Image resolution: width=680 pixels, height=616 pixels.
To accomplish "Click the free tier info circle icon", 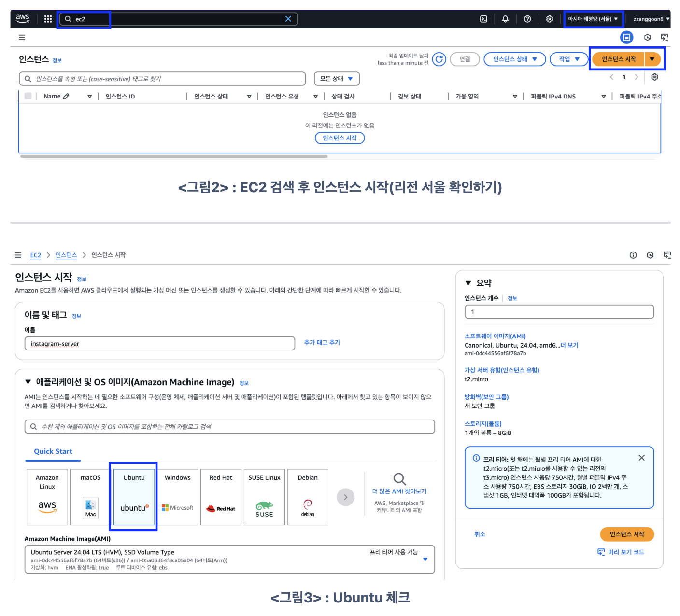I will [x=476, y=458].
